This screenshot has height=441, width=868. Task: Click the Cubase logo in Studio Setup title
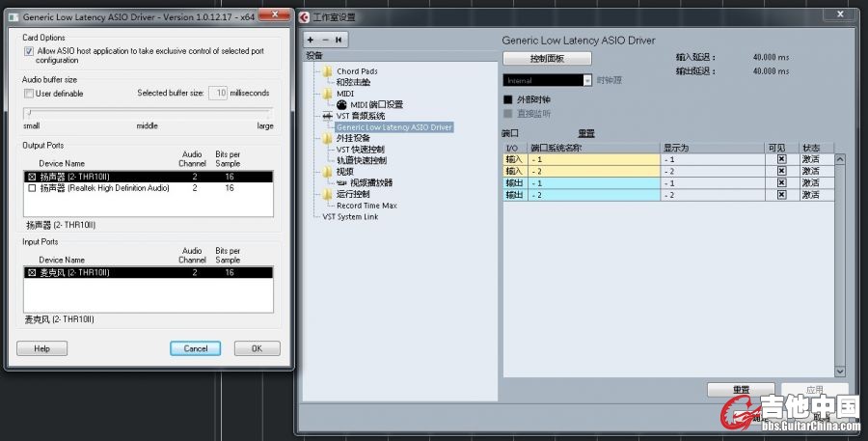pyautogui.click(x=305, y=17)
